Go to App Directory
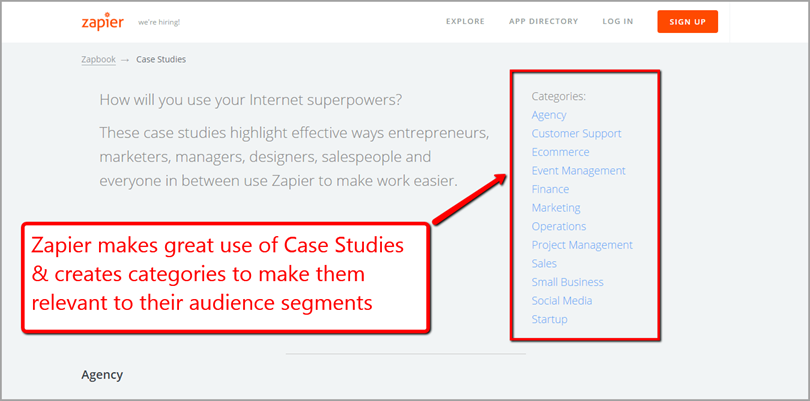This screenshot has height=401, width=810. tap(543, 21)
